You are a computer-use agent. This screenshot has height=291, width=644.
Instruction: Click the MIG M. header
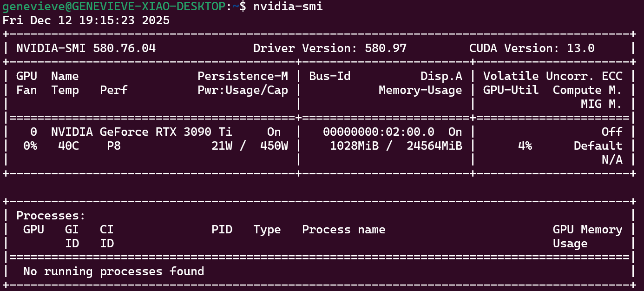(602, 104)
